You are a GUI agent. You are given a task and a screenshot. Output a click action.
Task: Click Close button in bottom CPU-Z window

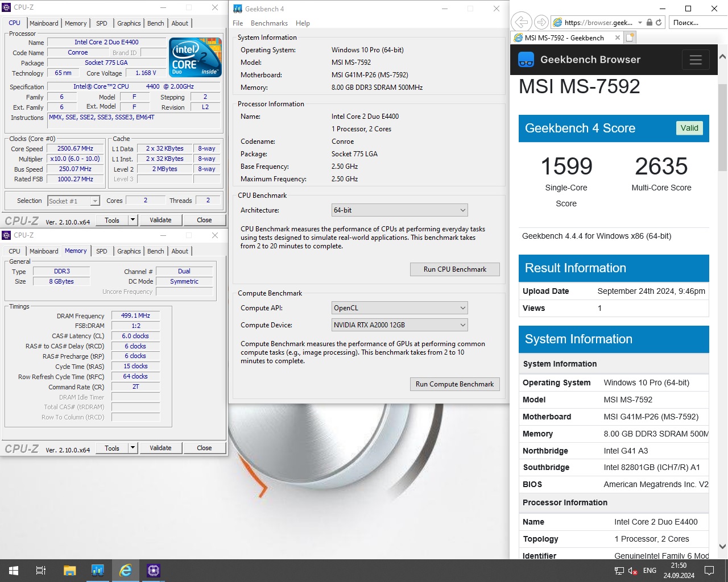(204, 448)
